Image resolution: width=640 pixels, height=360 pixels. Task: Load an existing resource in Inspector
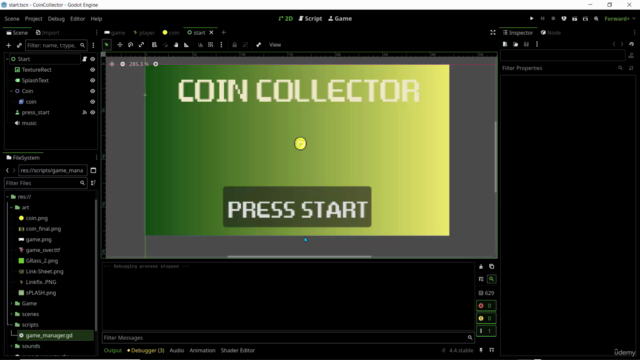[x=516, y=44]
